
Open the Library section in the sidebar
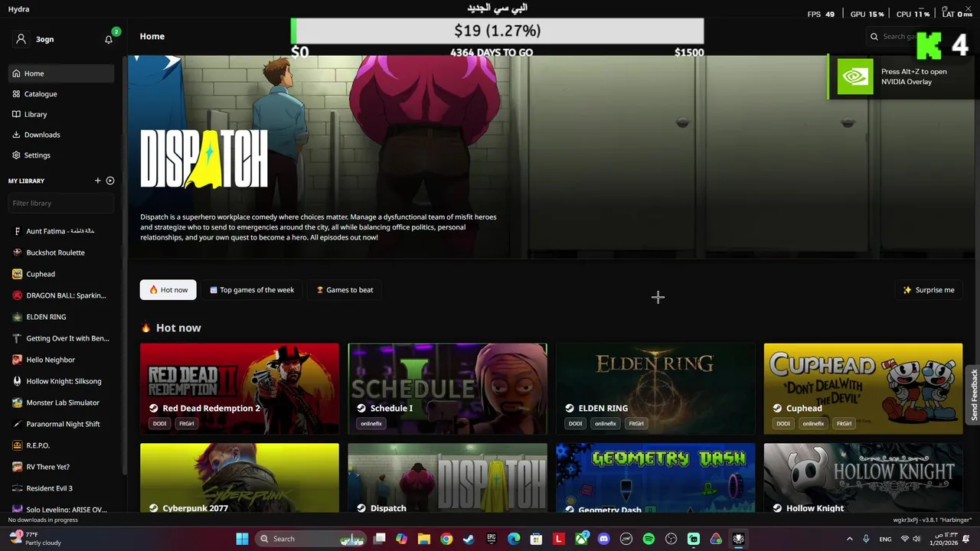click(x=61, y=114)
